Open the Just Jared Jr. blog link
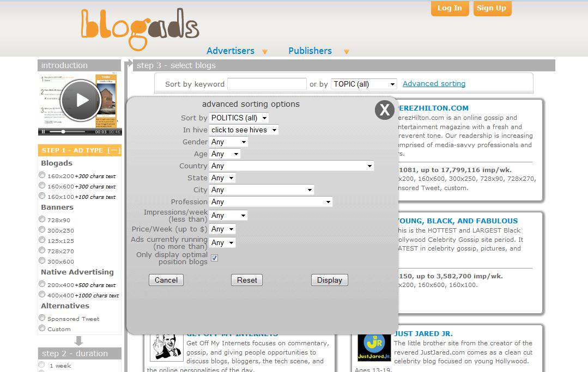Screen dimensions: 588x372 (x=423, y=334)
